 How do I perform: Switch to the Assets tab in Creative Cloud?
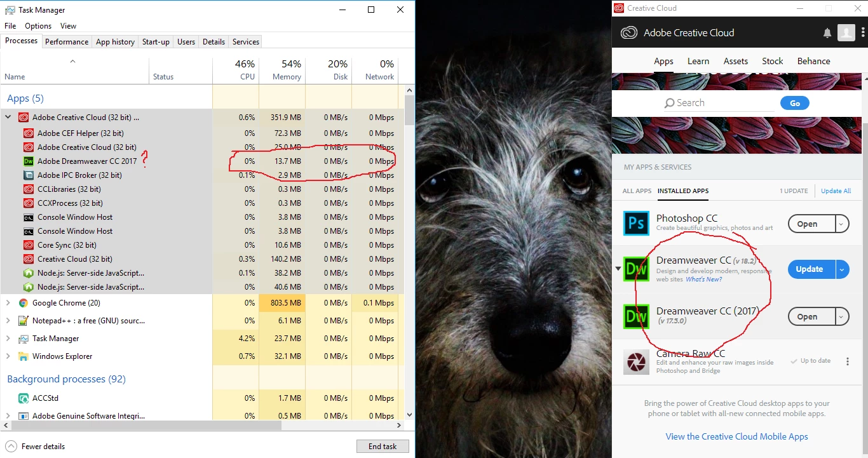tap(736, 61)
